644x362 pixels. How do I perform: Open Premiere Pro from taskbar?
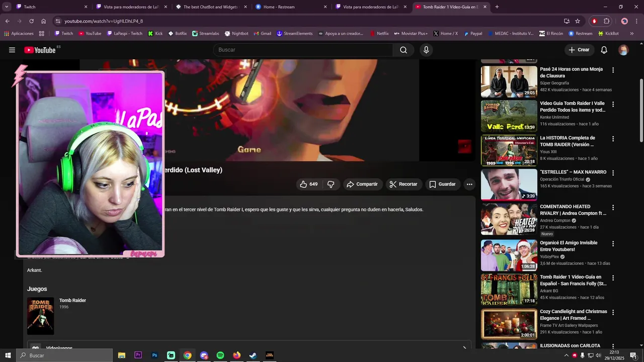tap(138, 355)
